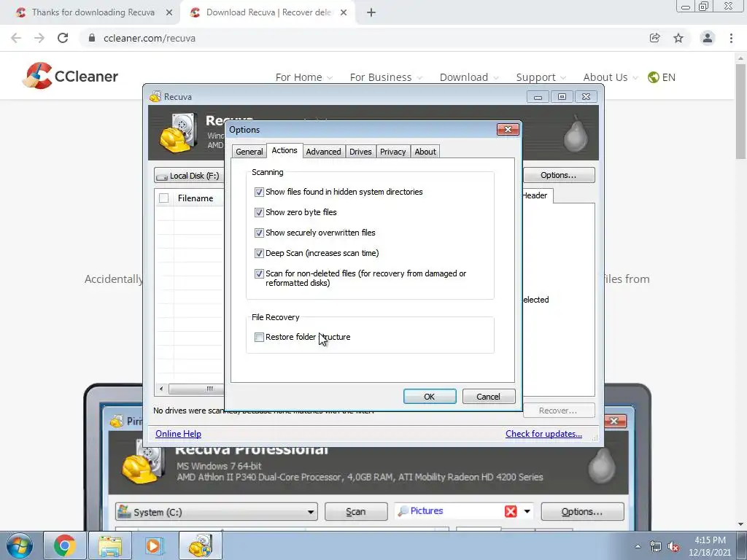View the About tab
747x560 pixels.
(425, 152)
